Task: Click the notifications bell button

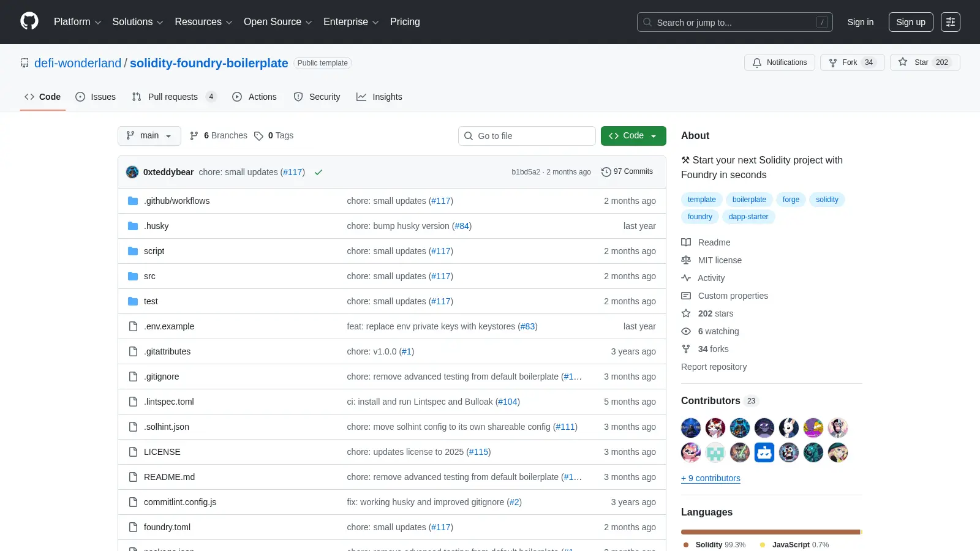Action: point(779,62)
